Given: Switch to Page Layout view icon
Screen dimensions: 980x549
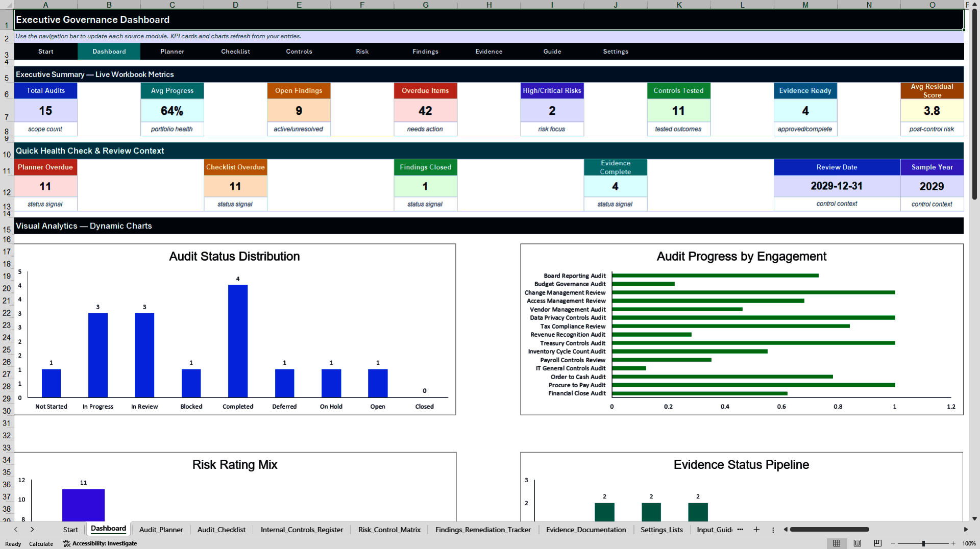Looking at the screenshot, I should coord(857,543).
